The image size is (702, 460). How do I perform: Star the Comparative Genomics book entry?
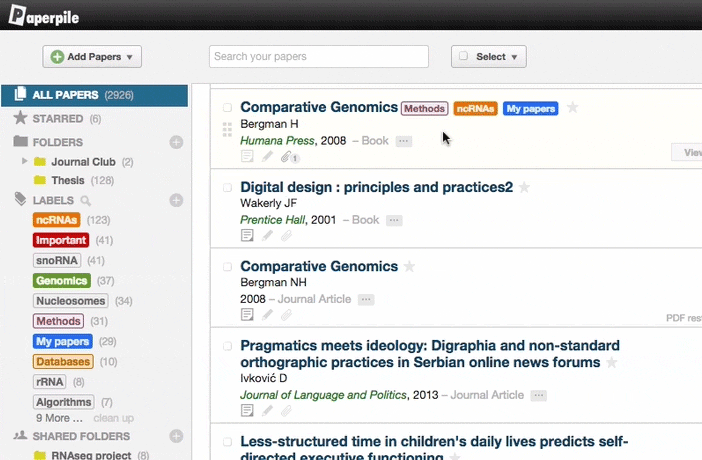click(x=572, y=108)
